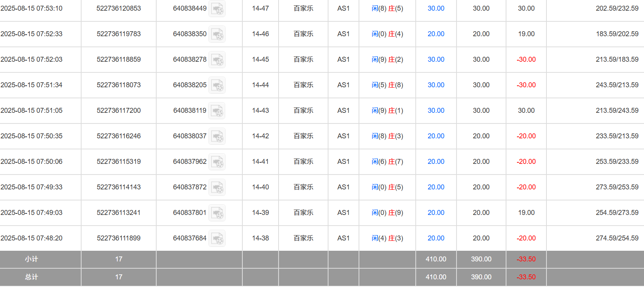Screen dimensions: 644x290
Task: Click the replay icon beside 640838119
Action: coord(217,111)
